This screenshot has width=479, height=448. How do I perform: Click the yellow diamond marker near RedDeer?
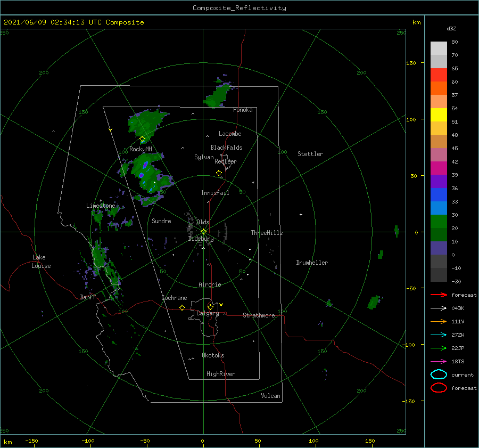pos(219,173)
